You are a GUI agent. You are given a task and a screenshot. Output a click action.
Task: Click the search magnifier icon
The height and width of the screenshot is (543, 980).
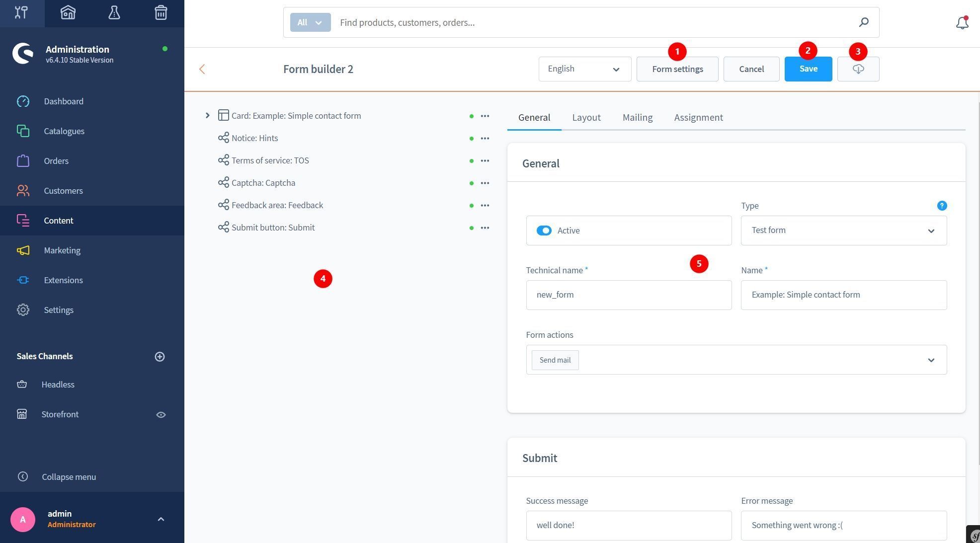864,22
